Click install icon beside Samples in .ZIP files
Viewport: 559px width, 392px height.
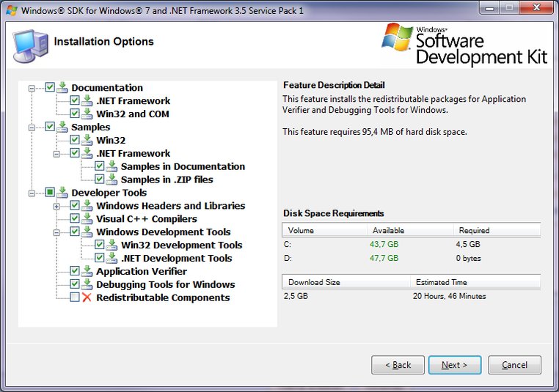(112, 180)
